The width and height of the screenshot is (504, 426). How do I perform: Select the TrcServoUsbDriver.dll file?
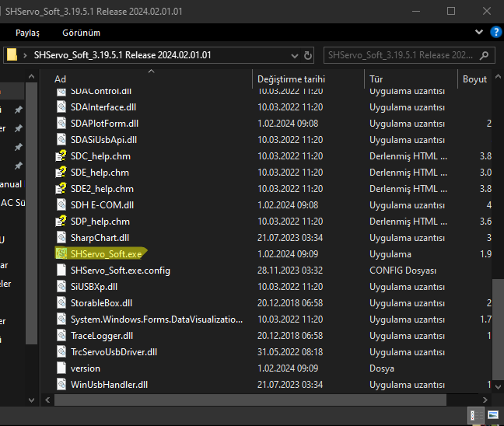coord(114,351)
